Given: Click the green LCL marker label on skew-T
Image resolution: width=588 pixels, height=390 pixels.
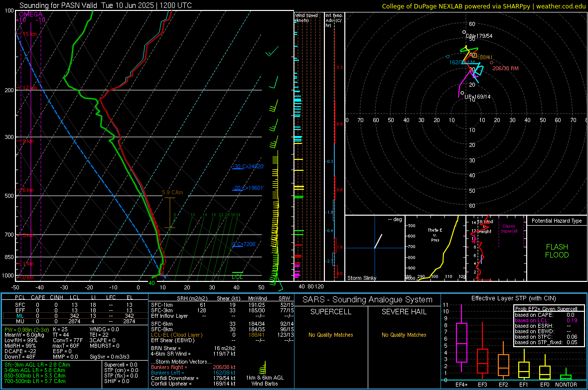Looking at the screenshot, I should (237, 277).
